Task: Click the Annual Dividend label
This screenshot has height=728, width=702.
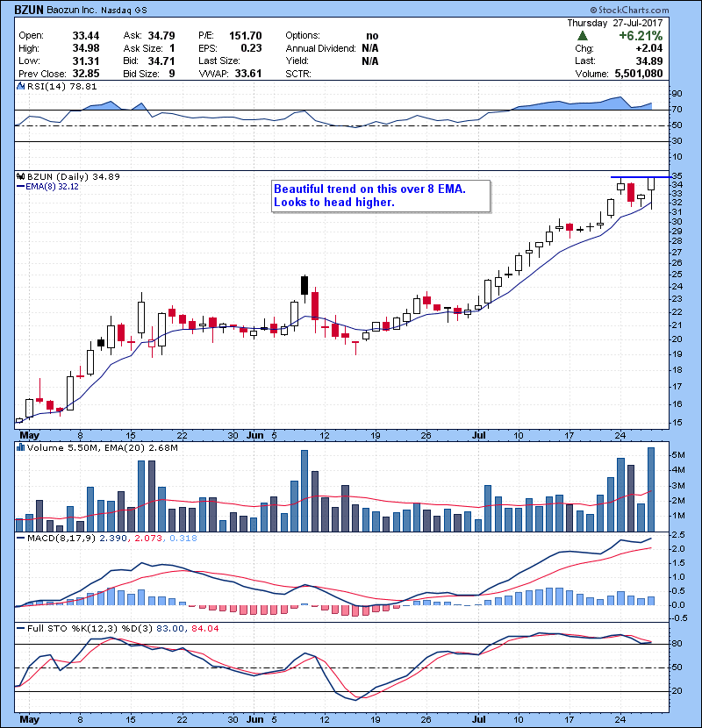Action: point(320,48)
